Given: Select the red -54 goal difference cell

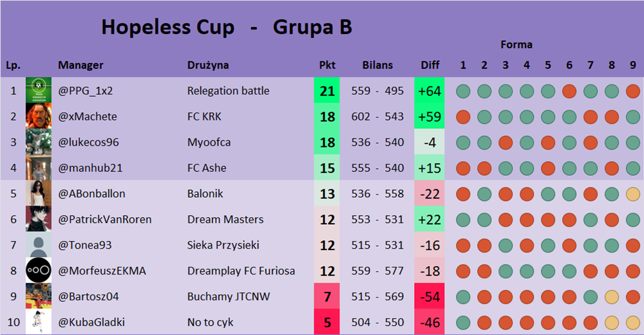Looking at the screenshot, I should pyautogui.click(x=430, y=296).
